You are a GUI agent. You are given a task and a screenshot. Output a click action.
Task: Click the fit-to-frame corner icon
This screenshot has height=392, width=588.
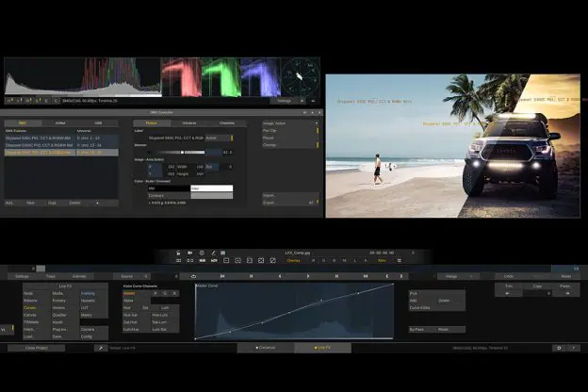(x=250, y=260)
